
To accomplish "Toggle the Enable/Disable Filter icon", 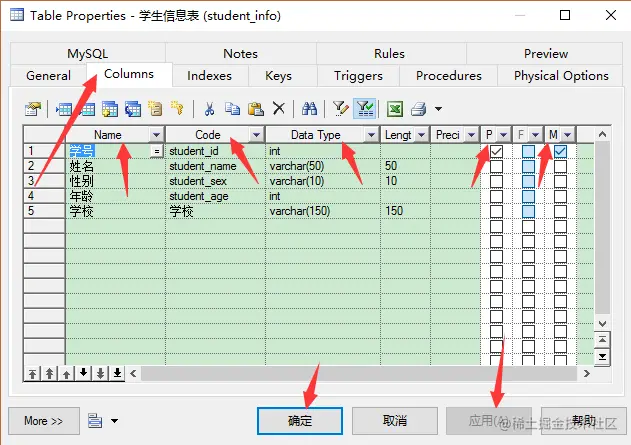I will point(365,109).
